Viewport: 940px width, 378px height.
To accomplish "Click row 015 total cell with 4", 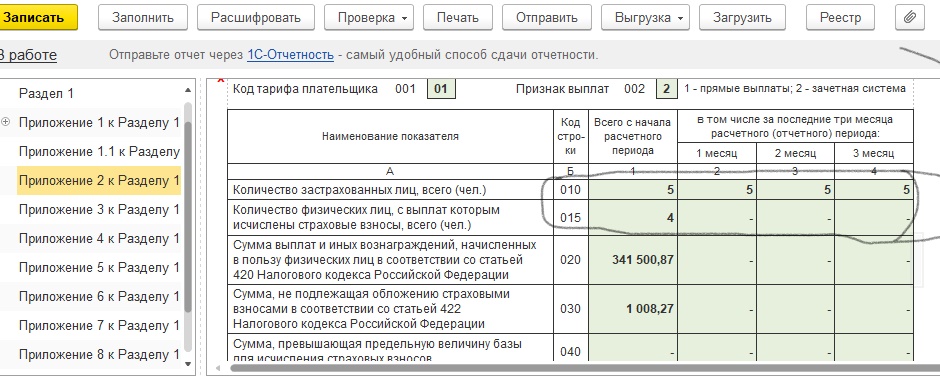I will (633, 217).
